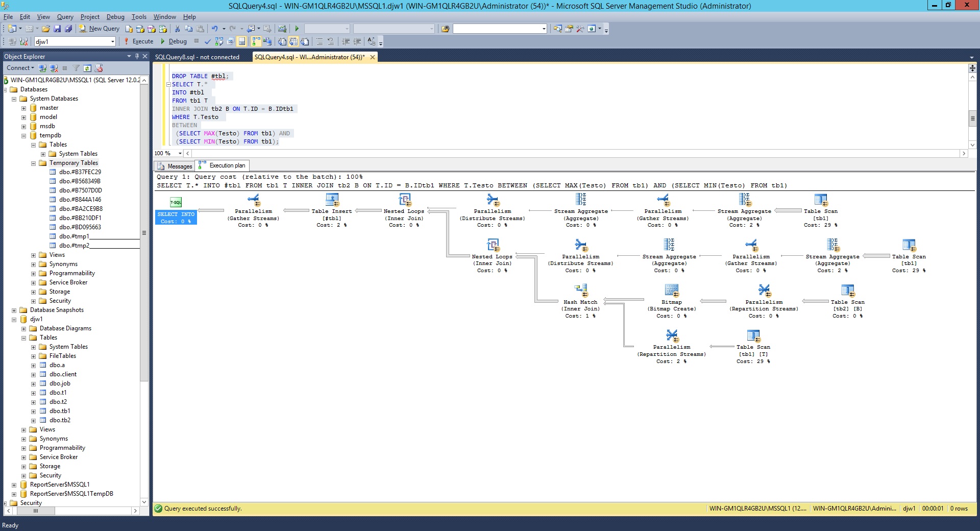Open the djw1 database dropdown

pos(112,42)
